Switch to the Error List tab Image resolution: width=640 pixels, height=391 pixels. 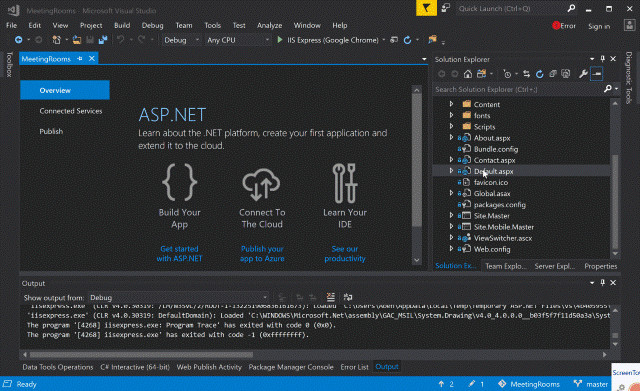tap(354, 367)
